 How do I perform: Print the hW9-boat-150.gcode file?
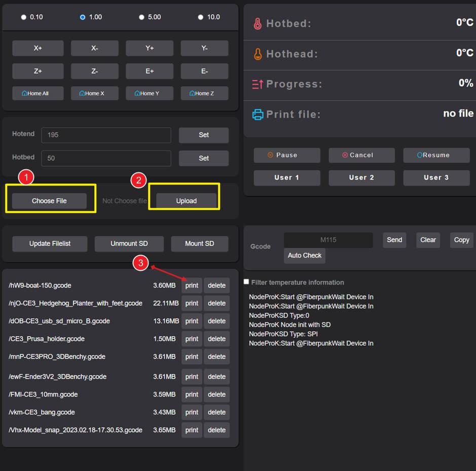(x=192, y=285)
